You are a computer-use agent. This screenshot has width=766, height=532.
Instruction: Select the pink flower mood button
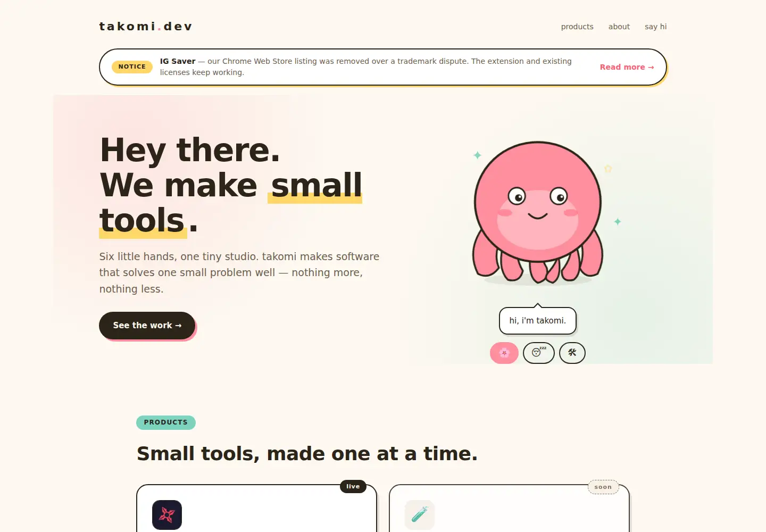[504, 353]
